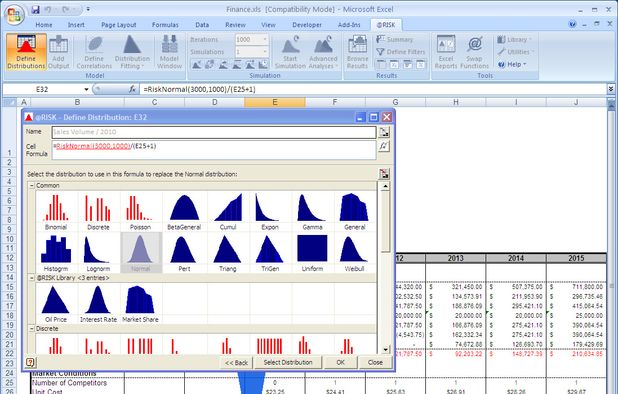This screenshot has width=618, height=394.
Task: Select the Market Share library entry
Action: (140, 304)
